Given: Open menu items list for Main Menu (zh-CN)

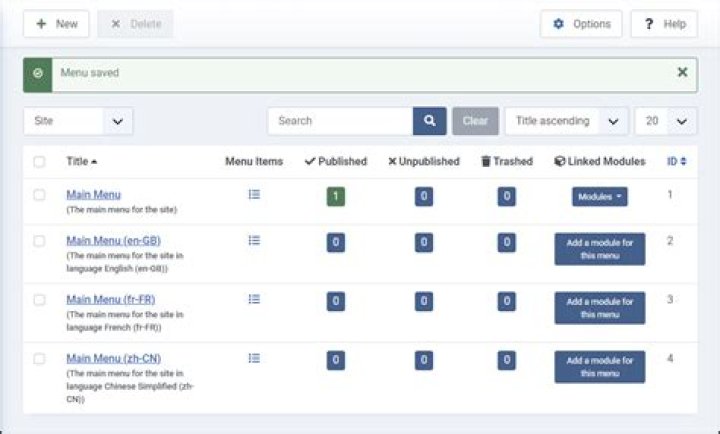Looking at the screenshot, I should coord(254,358).
